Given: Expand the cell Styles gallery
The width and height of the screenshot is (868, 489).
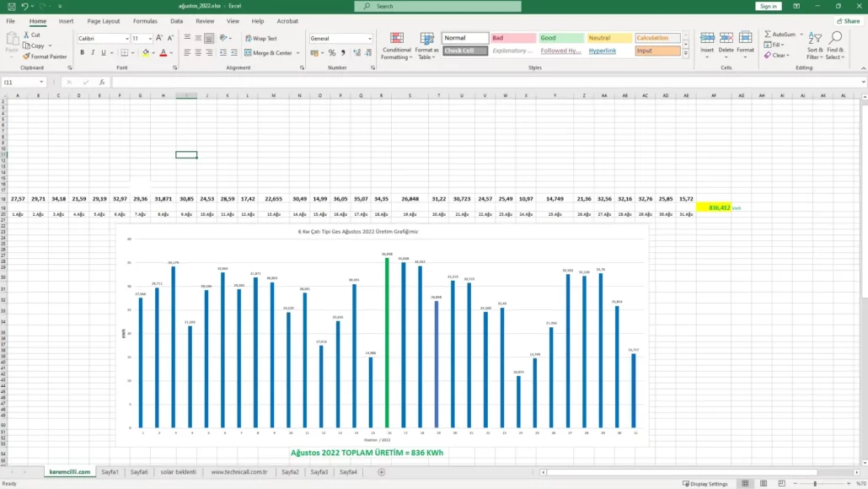Looking at the screenshot, I should coord(685,54).
